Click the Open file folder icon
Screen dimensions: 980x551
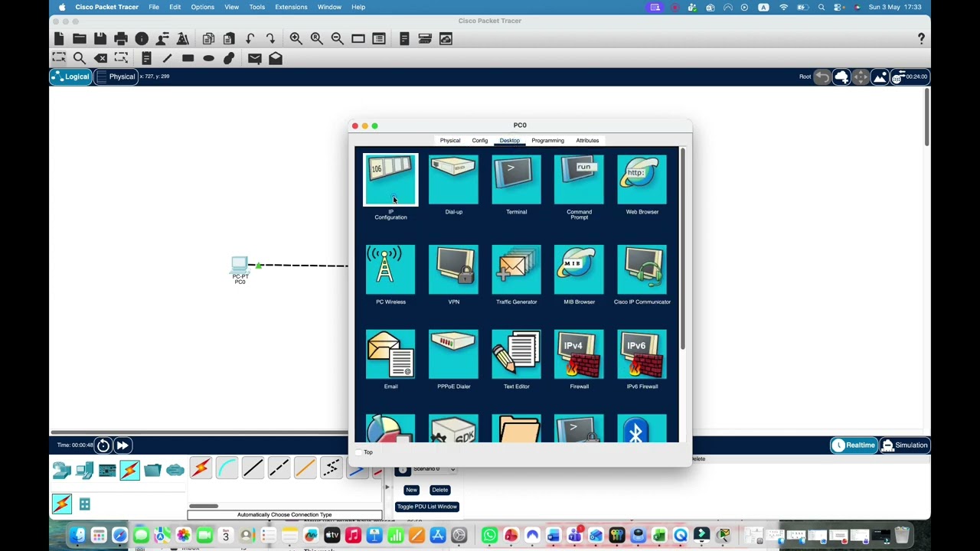coord(80,38)
